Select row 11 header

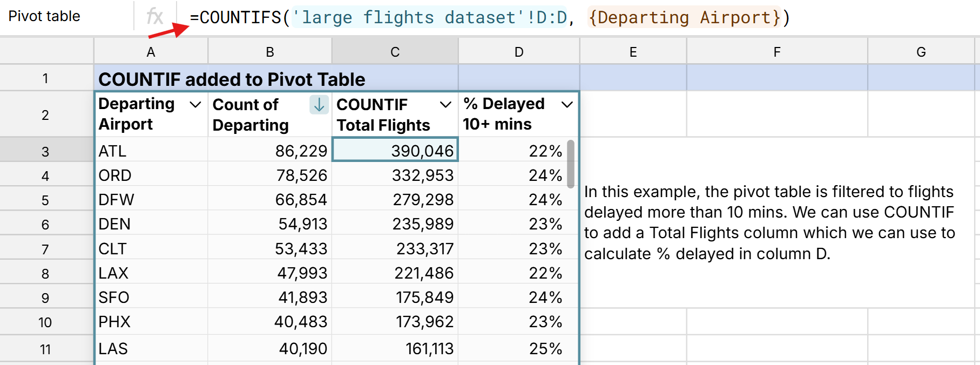click(46, 349)
